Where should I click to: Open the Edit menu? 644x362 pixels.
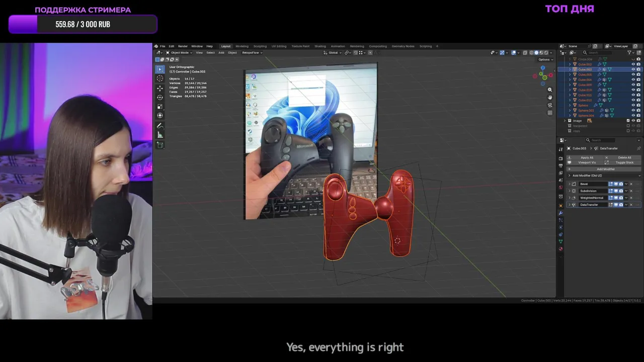tap(172, 46)
